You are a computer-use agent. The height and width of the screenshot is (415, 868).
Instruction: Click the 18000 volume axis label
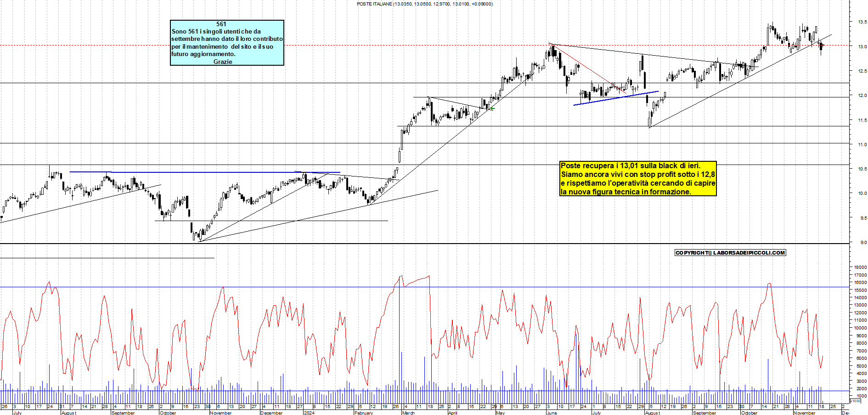pos(860,267)
